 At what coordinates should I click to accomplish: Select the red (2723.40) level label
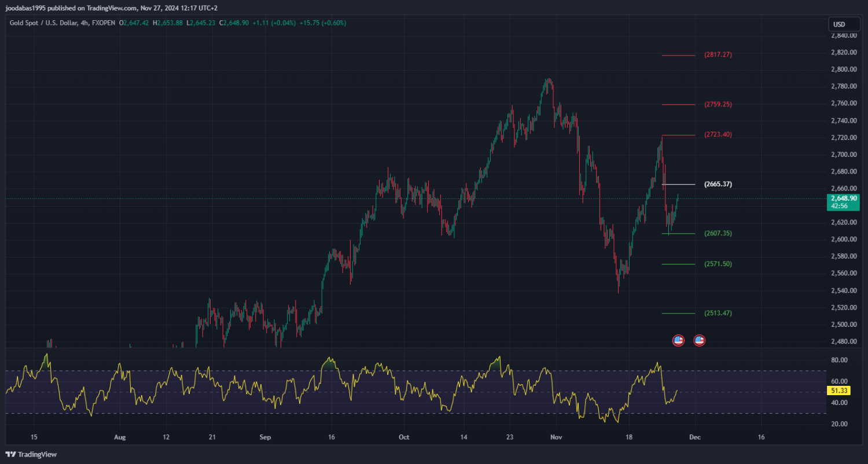[718, 135]
